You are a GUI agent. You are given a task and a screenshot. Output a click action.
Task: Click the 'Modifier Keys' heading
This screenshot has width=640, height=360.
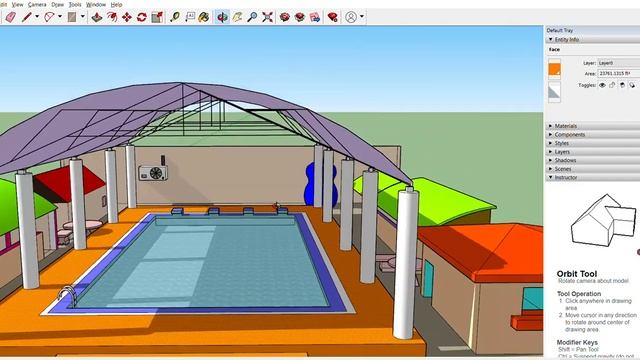pos(577,342)
